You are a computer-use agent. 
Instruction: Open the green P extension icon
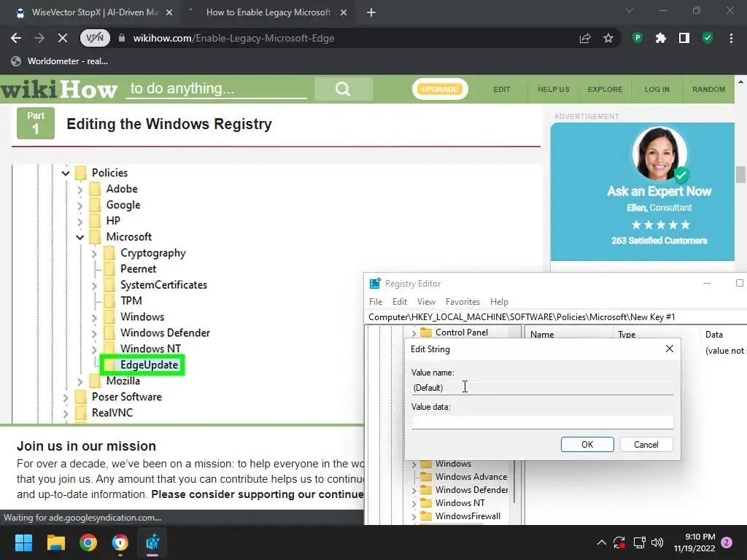(638, 38)
